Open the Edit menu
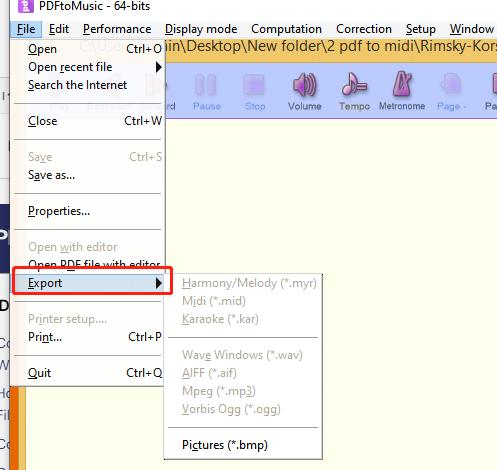 coord(59,29)
